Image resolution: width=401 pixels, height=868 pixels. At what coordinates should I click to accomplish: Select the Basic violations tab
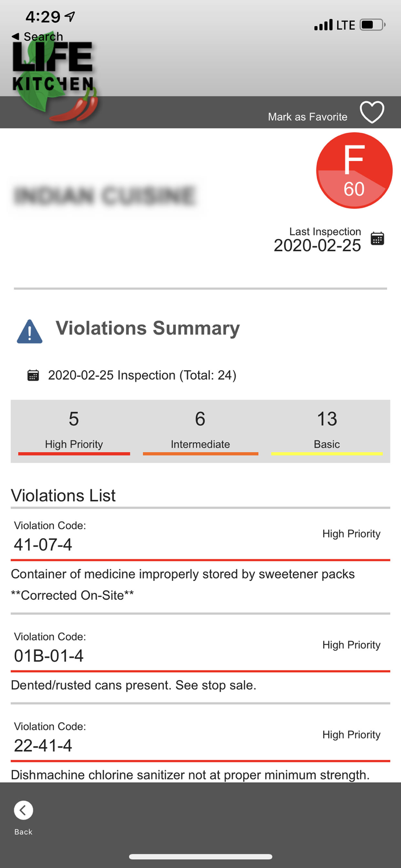(x=327, y=431)
